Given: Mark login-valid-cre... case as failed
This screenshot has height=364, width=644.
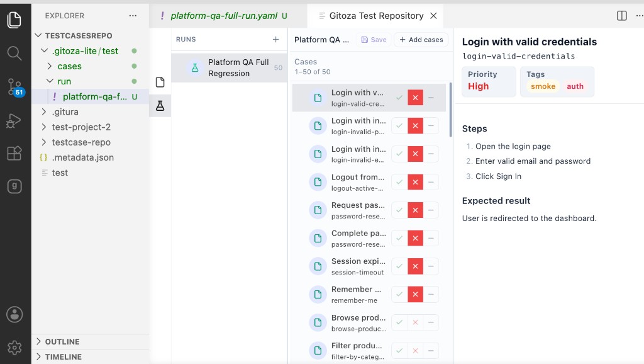Looking at the screenshot, I should coord(415,98).
